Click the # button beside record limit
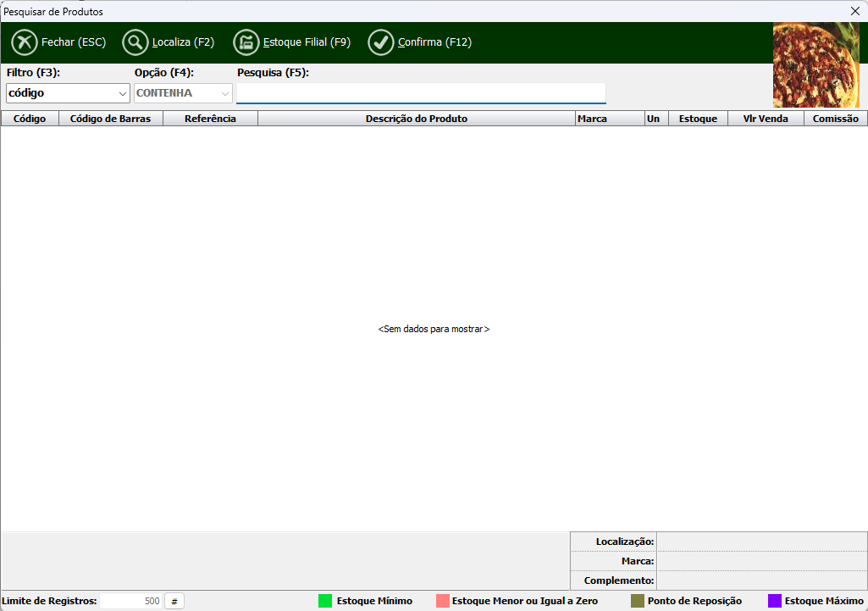 pyautogui.click(x=174, y=601)
